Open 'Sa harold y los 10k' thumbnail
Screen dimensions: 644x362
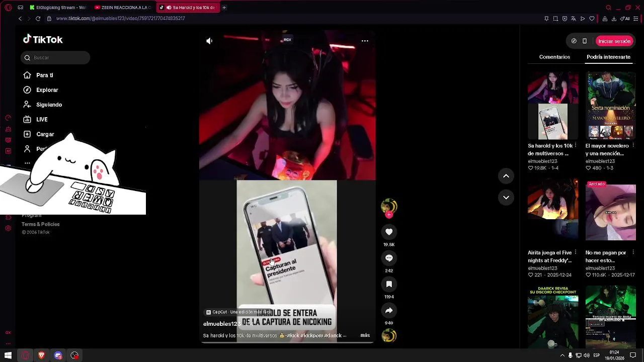click(x=553, y=106)
